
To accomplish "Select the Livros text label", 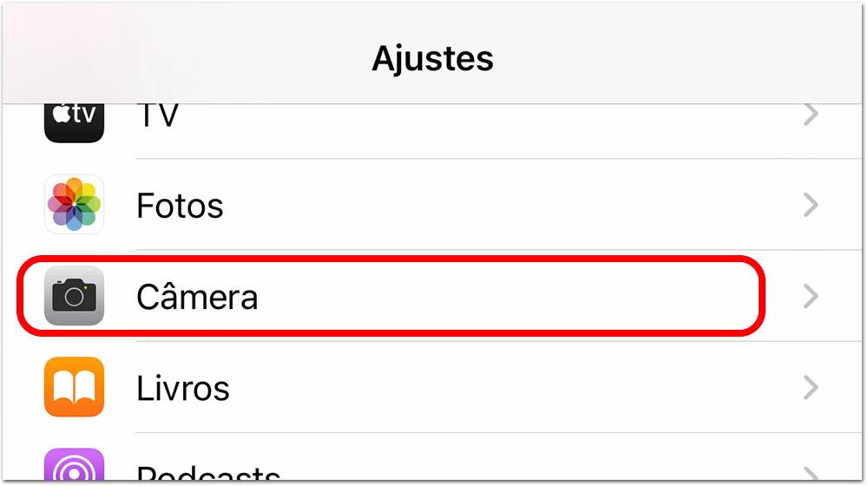I will click(183, 388).
